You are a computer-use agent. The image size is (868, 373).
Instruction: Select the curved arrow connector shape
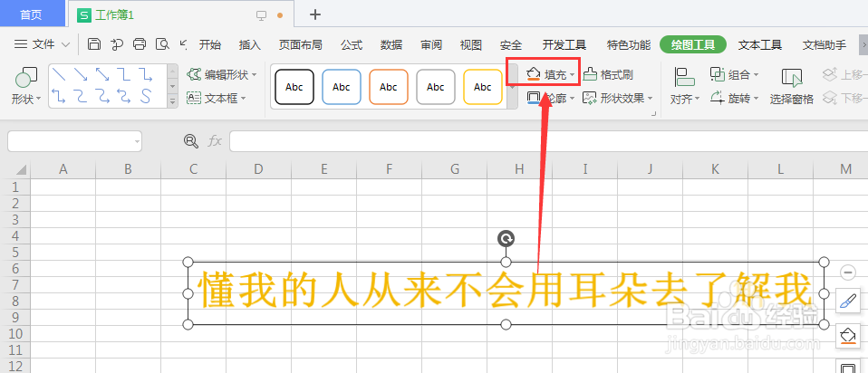[102, 96]
